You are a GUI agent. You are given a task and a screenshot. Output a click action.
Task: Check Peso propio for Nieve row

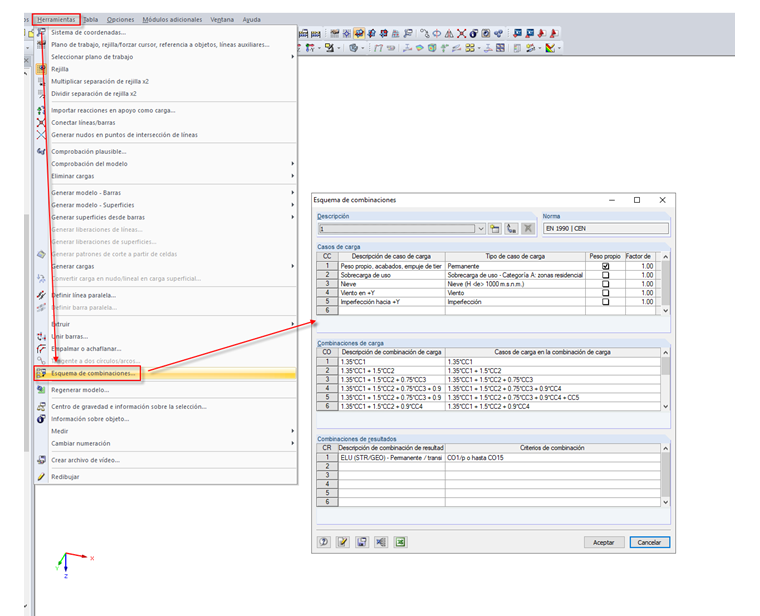tap(605, 284)
